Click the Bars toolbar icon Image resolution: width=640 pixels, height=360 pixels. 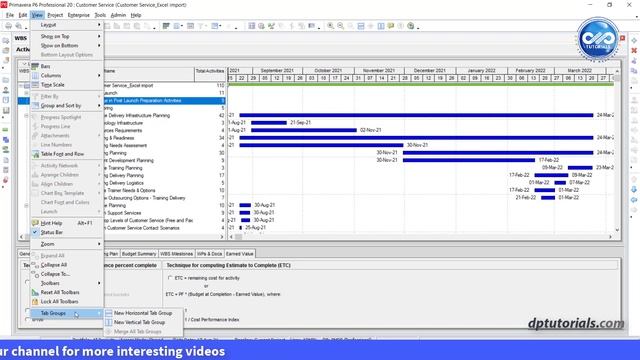coord(166,26)
